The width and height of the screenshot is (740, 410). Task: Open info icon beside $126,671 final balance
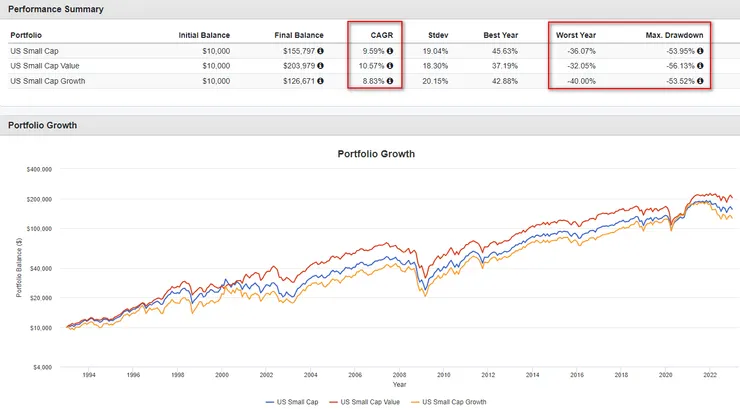[x=319, y=79]
